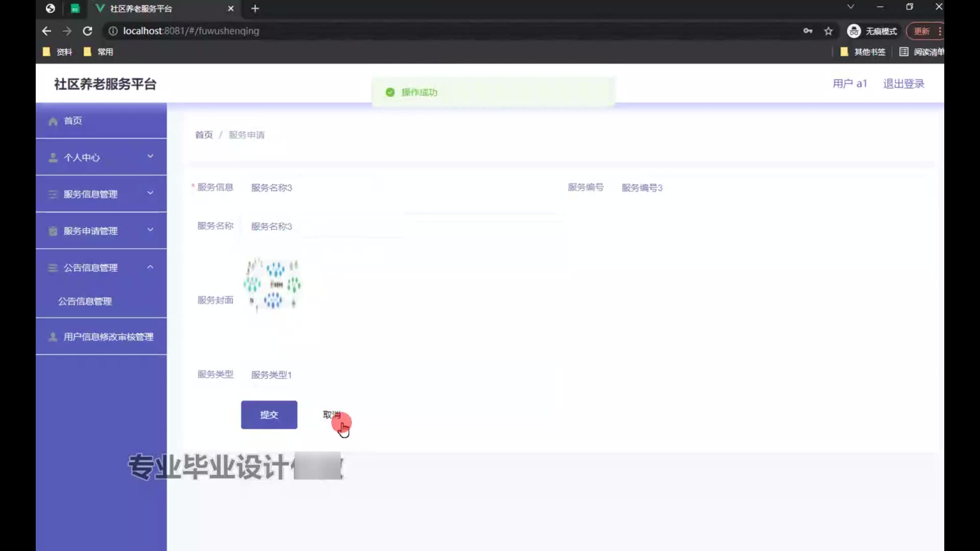Expand the 个人中心 chevron

[x=150, y=157]
